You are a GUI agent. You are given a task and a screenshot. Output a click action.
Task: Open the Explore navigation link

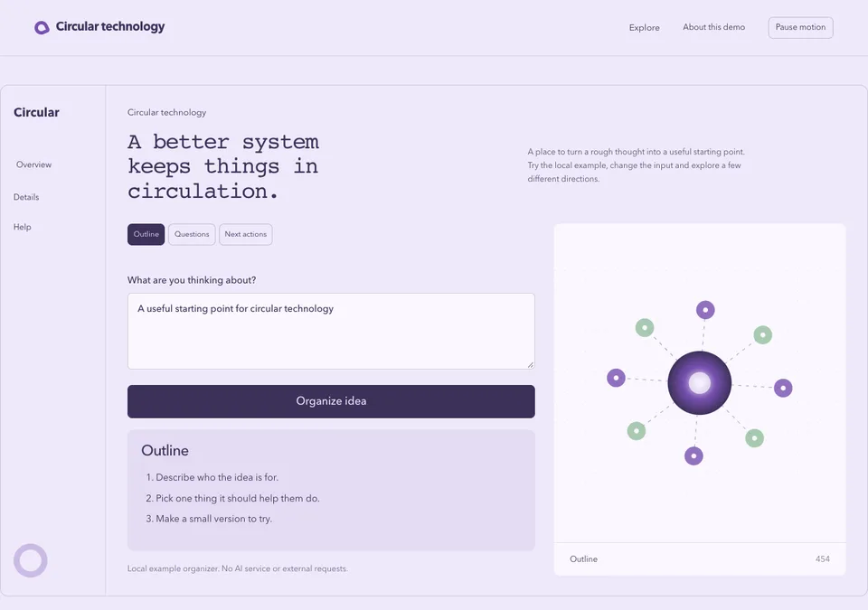pyautogui.click(x=644, y=28)
